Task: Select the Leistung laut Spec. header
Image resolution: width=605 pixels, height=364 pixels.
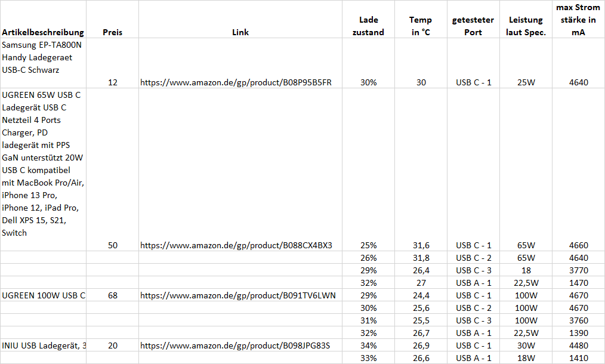Action: (526, 19)
